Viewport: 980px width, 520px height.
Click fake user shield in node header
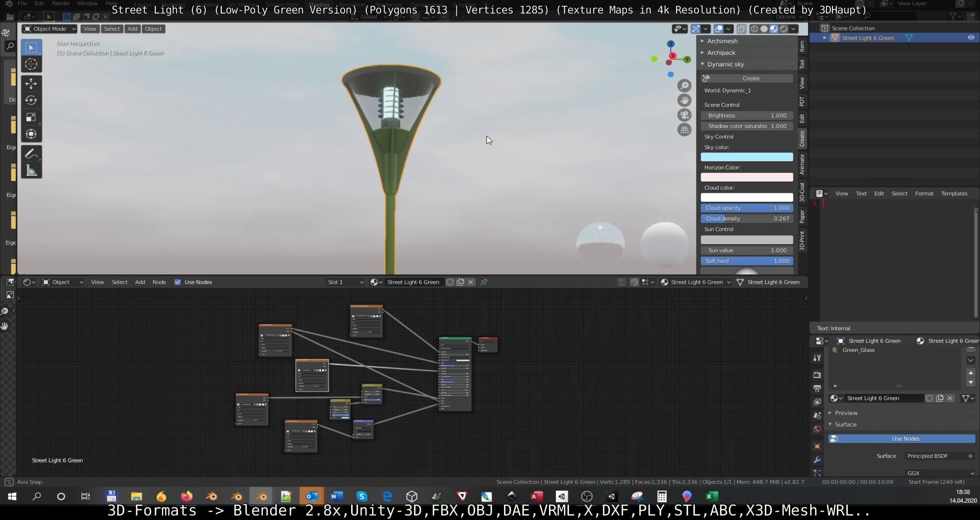point(450,282)
